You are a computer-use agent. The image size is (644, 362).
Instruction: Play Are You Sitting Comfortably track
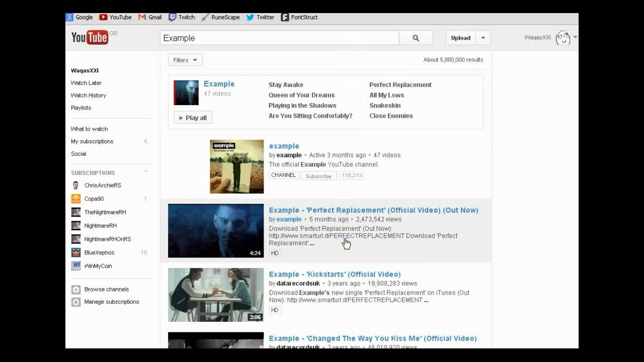coord(310,116)
